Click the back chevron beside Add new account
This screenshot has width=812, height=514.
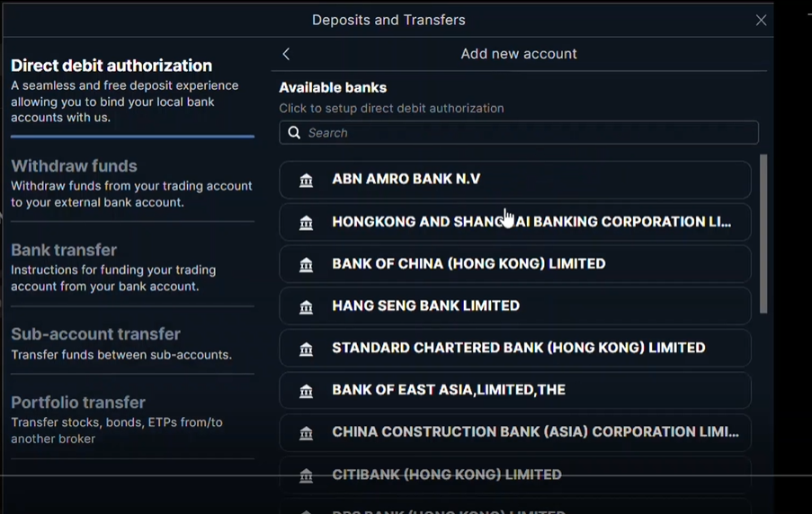click(286, 54)
